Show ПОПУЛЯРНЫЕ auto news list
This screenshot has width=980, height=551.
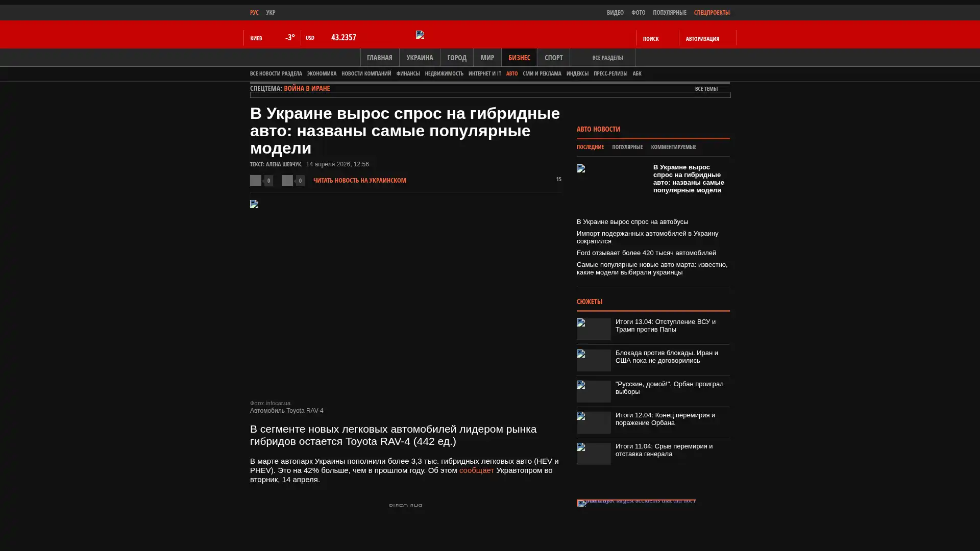[627, 147]
